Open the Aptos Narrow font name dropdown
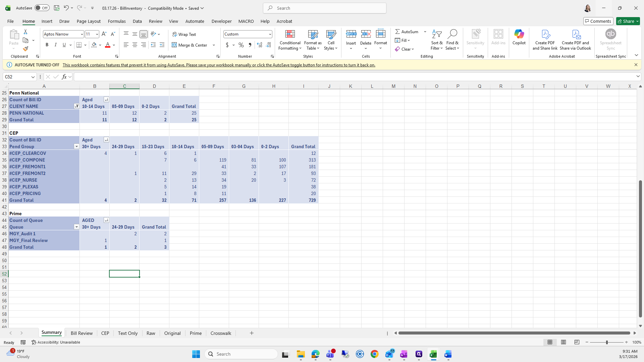The height and width of the screenshot is (362, 644). pyautogui.click(x=82, y=34)
